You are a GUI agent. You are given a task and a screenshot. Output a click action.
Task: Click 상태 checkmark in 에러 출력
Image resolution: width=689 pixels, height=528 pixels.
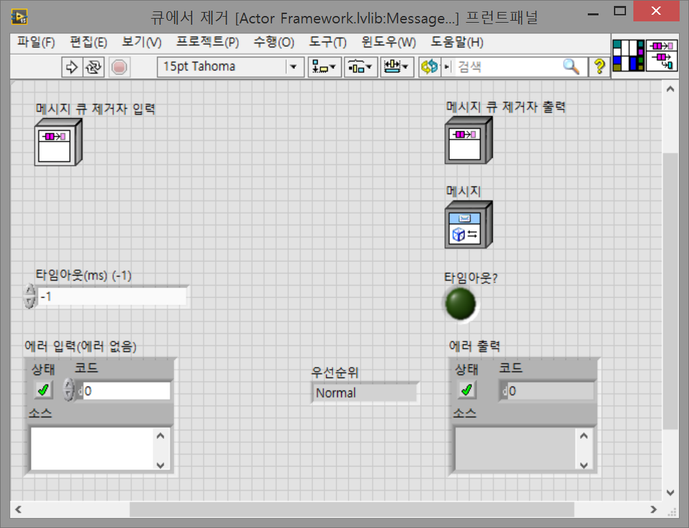coord(467,390)
